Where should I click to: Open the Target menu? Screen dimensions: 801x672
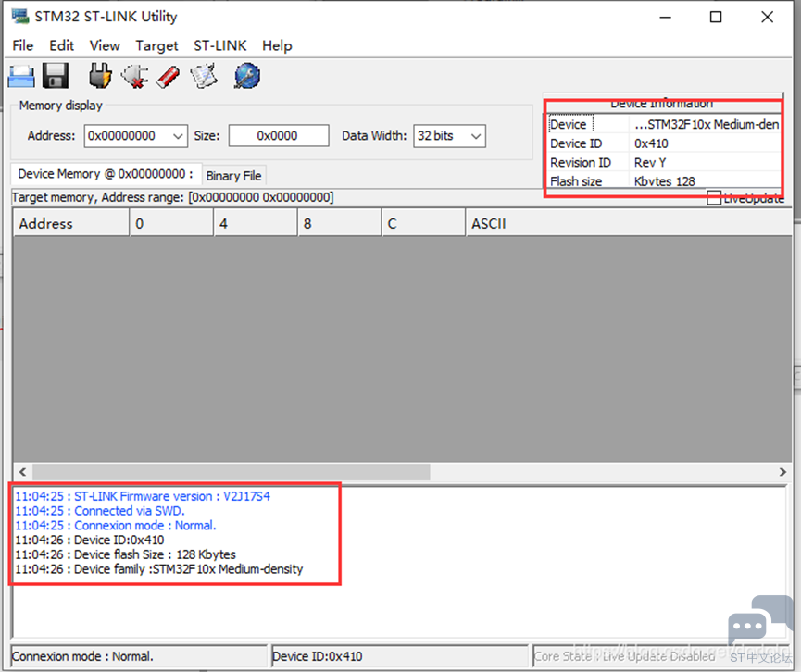pos(156,45)
